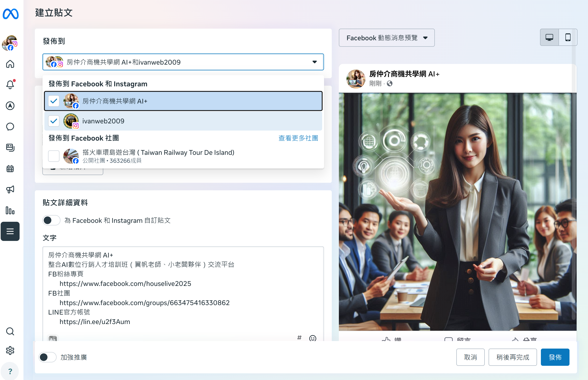The image size is (588, 380).
Task: Click the 貼文詳細資料 section heading
Action: (x=65, y=203)
